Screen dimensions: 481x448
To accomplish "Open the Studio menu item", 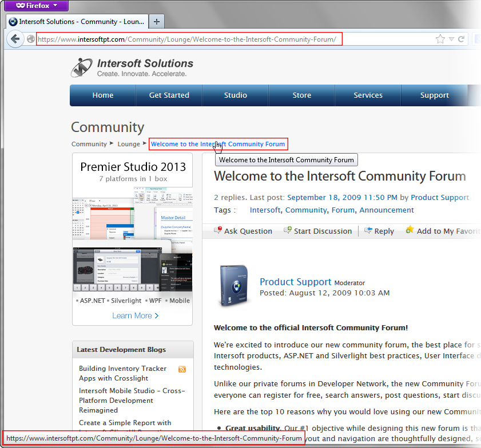I will pyautogui.click(x=235, y=95).
